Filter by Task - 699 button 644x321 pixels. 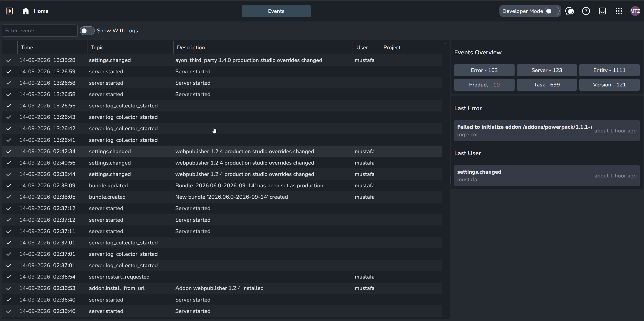(x=547, y=85)
